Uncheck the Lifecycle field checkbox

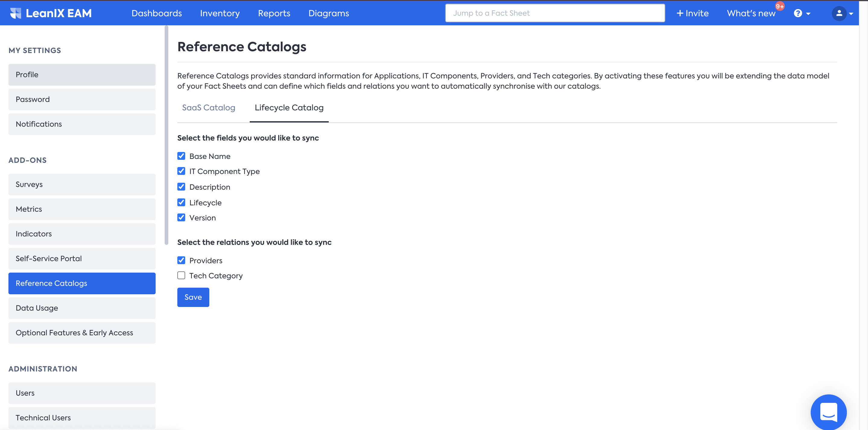click(181, 202)
